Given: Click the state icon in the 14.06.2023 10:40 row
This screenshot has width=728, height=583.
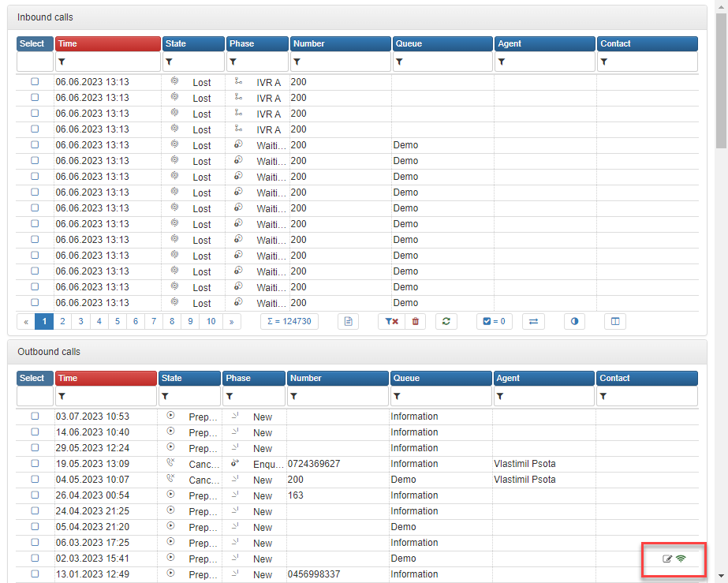Looking at the screenshot, I should (170, 431).
